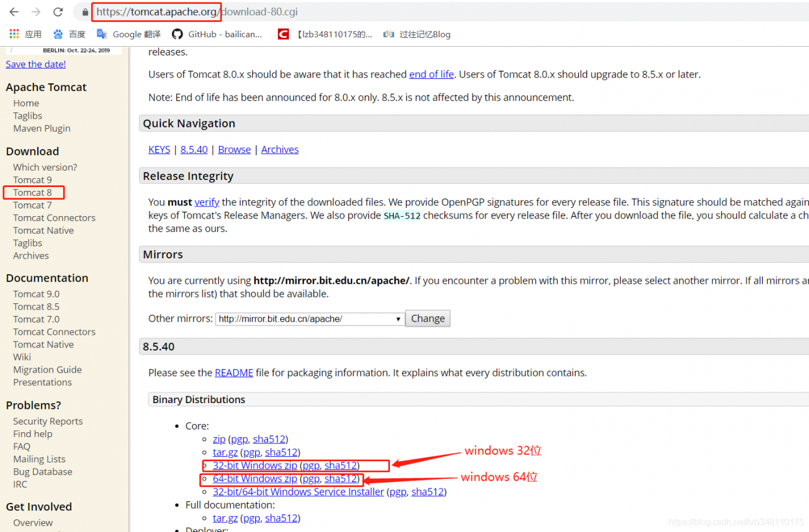This screenshot has width=809, height=532.
Task: Open Taglibs under the Download heading
Action: (28, 243)
